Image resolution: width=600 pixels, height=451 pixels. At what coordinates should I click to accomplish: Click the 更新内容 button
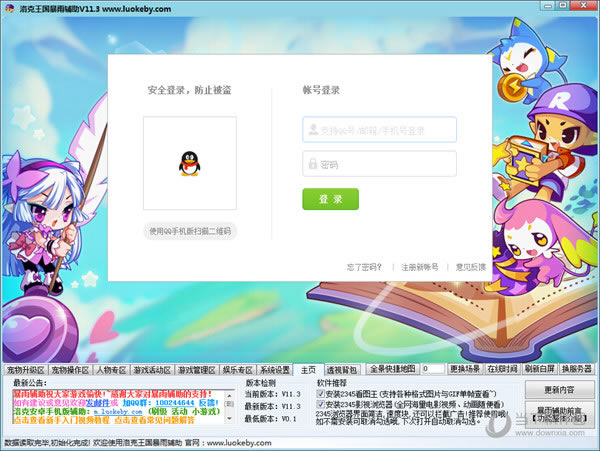pos(559,390)
